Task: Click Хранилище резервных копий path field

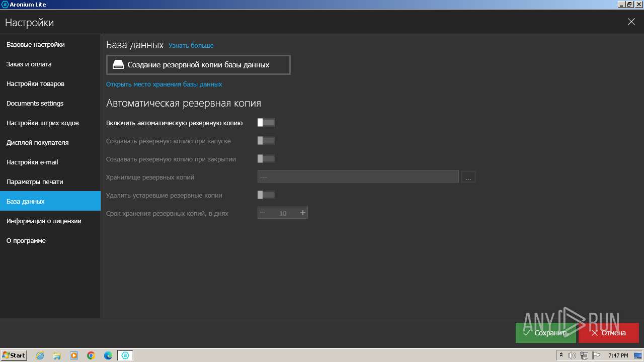Action: 358,177
